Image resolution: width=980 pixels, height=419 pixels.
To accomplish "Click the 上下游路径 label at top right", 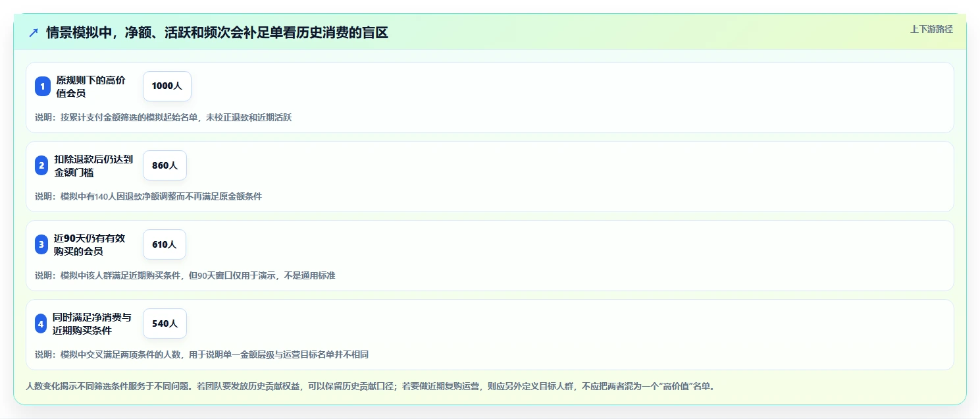I will 931,29.
